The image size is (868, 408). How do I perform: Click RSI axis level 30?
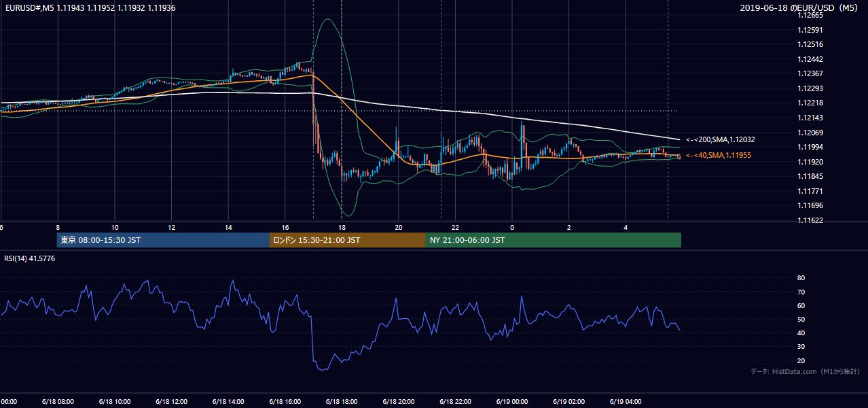tap(801, 347)
